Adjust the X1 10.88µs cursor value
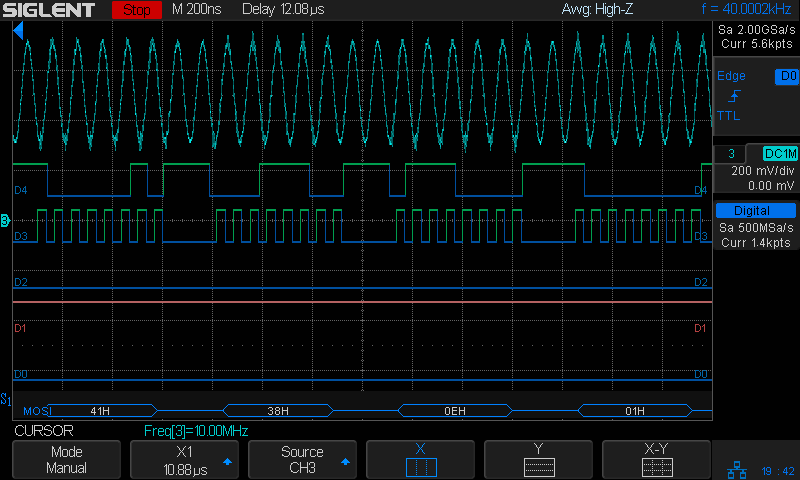The width and height of the screenshot is (800, 480). 184,460
